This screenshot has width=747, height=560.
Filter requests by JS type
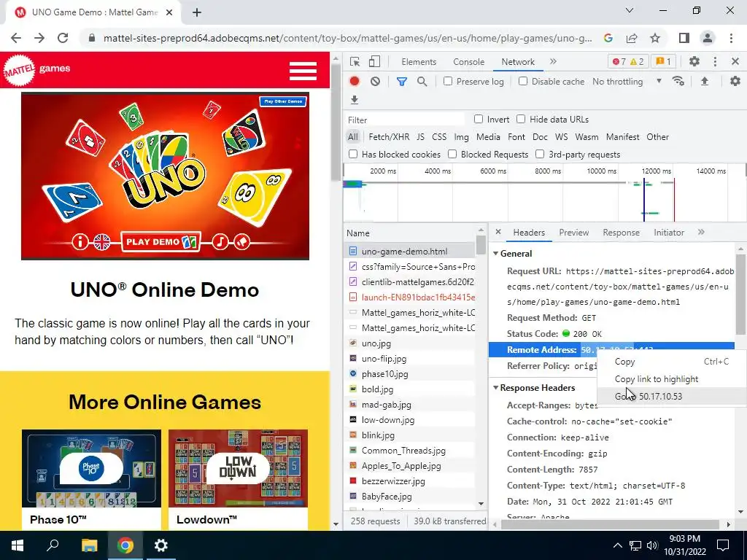click(x=420, y=137)
